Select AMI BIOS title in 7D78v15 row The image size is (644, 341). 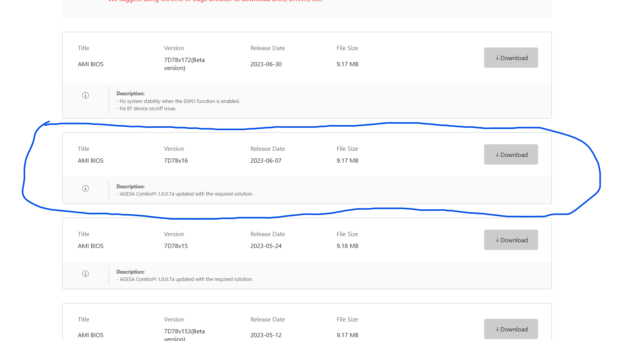coord(91,246)
